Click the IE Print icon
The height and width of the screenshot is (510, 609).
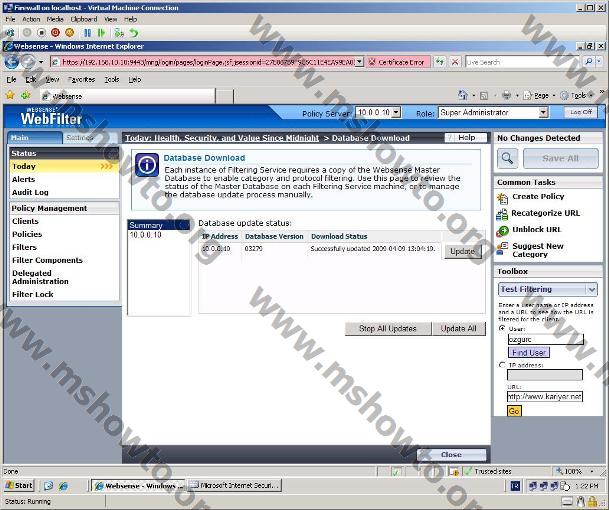point(506,95)
